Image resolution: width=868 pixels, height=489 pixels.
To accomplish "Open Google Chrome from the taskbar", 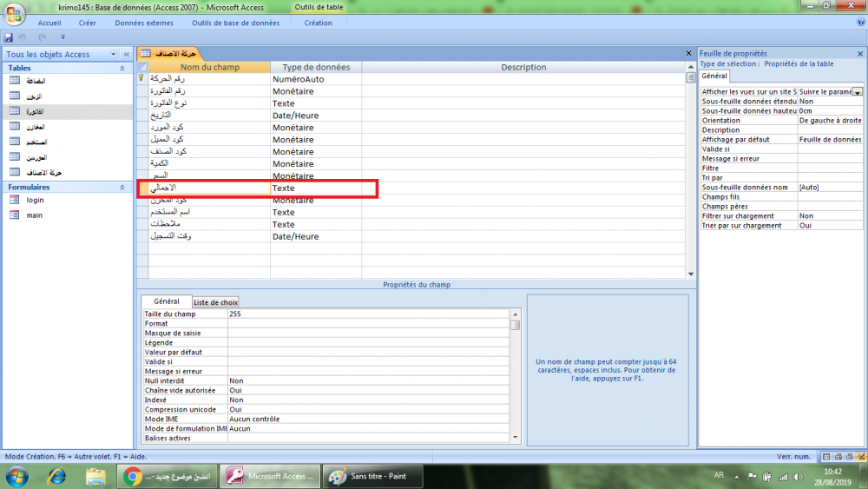I will [x=133, y=476].
